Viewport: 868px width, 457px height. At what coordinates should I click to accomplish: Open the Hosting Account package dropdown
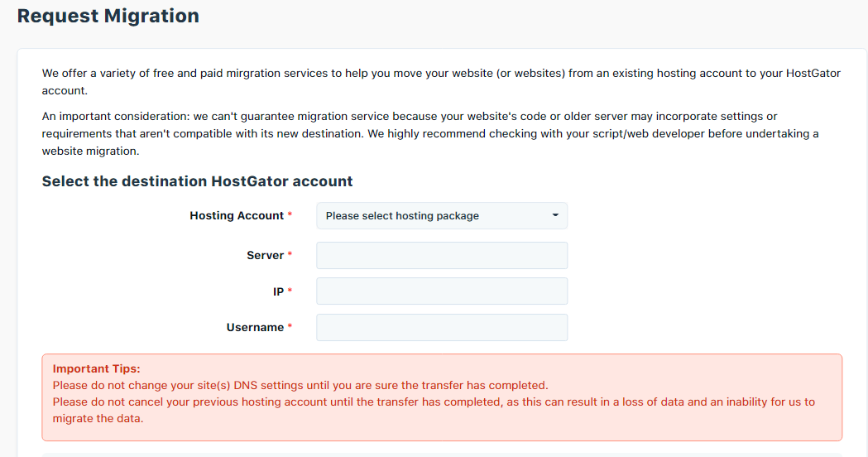click(442, 215)
